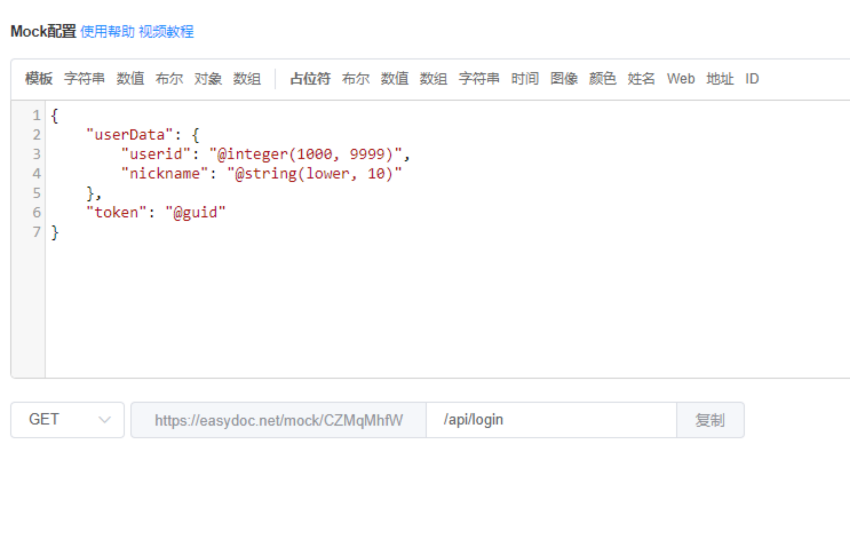This screenshot has height=555, width=850.
Task: Click the "nickname" line in the JSON editor
Action: (x=260, y=173)
